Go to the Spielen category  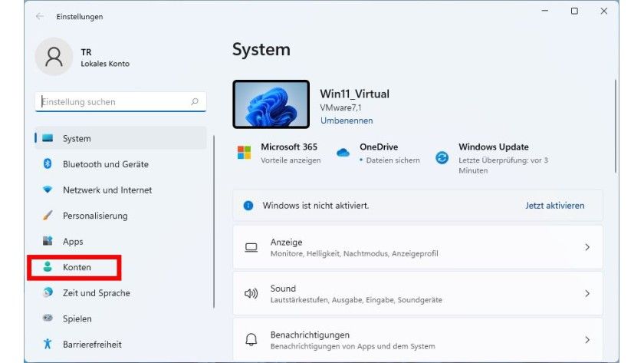[120, 318]
